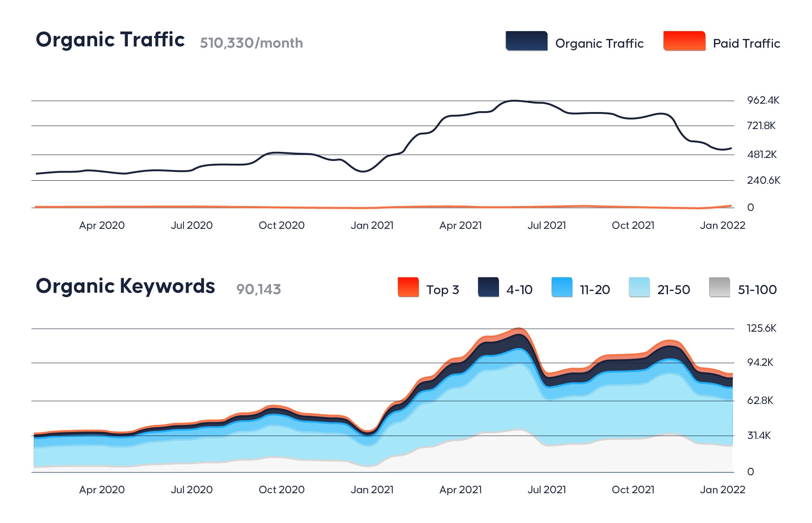Click 'Oct 2021' on the keywords chart axis
Screen dimensions: 812x523
pyautogui.click(x=633, y=490)
